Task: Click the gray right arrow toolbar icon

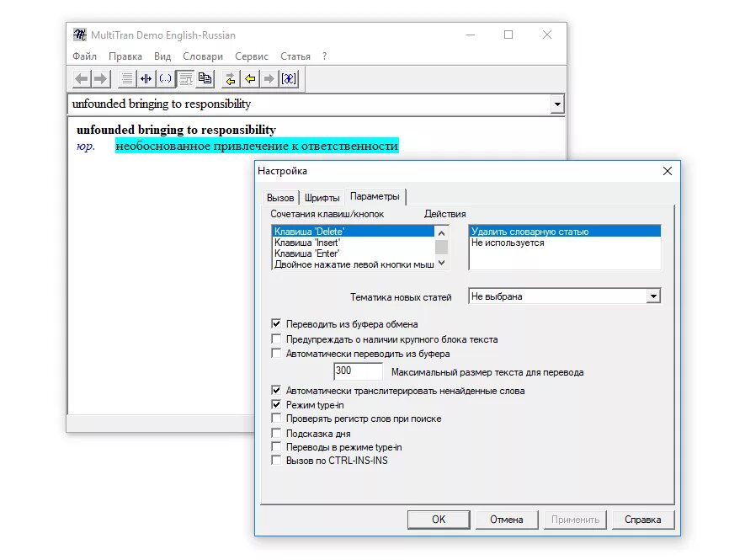Action: click(x=269, y=78)
